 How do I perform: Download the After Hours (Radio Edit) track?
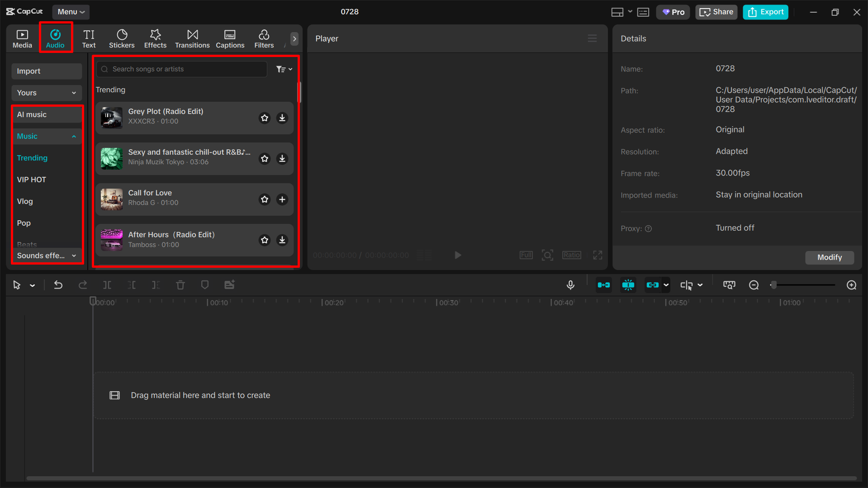pyautogui.click(x=282, y=240)
